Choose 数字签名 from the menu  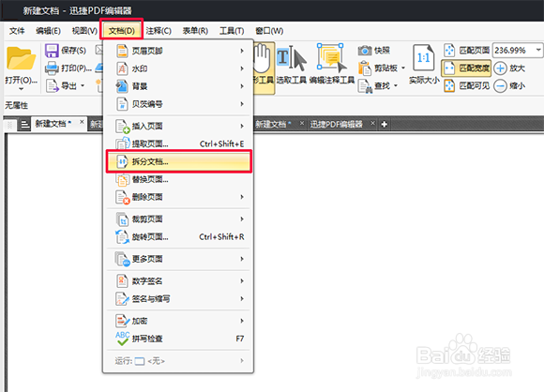pyautogui.click(x=179, y=281)
